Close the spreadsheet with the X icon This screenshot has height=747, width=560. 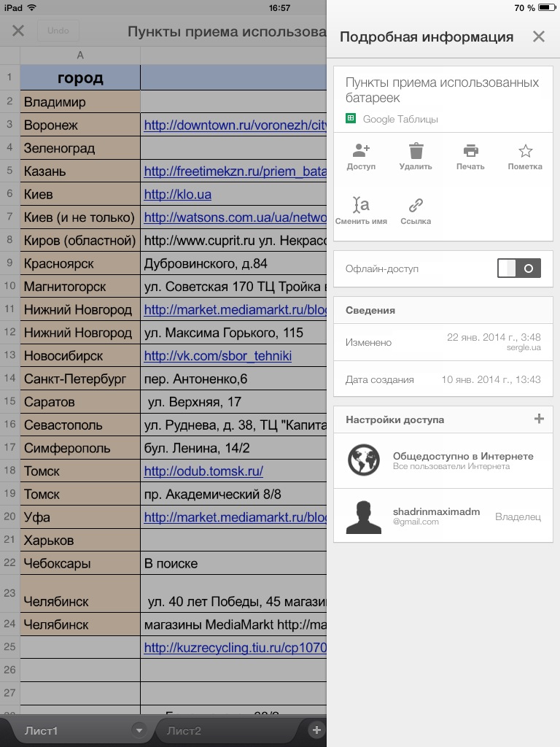click(19, 31)
